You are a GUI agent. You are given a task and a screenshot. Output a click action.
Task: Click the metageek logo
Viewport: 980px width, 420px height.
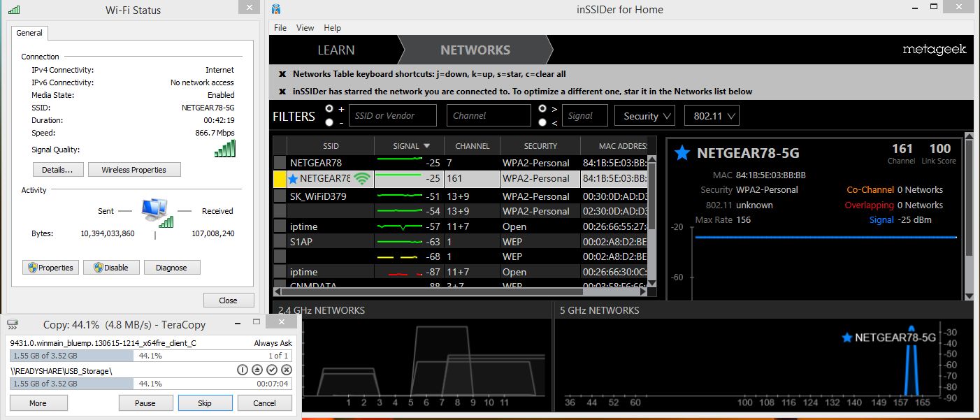935,50
